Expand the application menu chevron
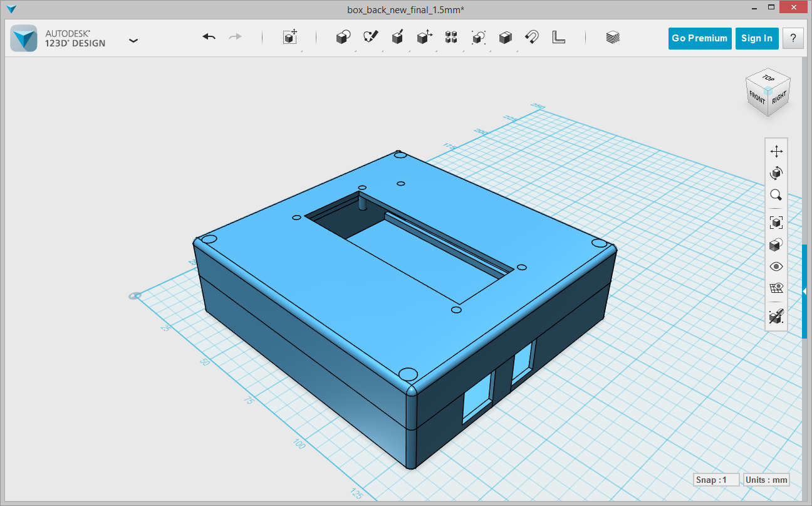The image size is (812, 506). point(133,40)
